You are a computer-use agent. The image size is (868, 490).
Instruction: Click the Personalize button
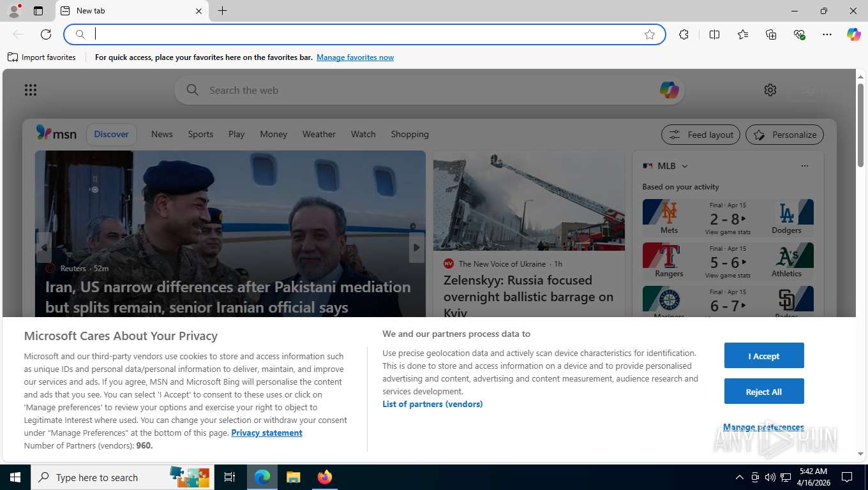coord(785,135)
